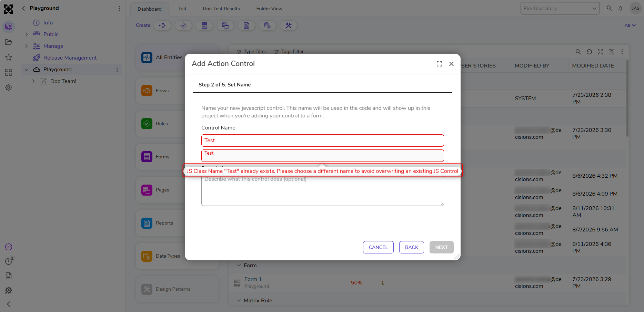The height and width of the screenshot is (312, 644).
Task: Click the second Test class name field
Action: [322, 156]
